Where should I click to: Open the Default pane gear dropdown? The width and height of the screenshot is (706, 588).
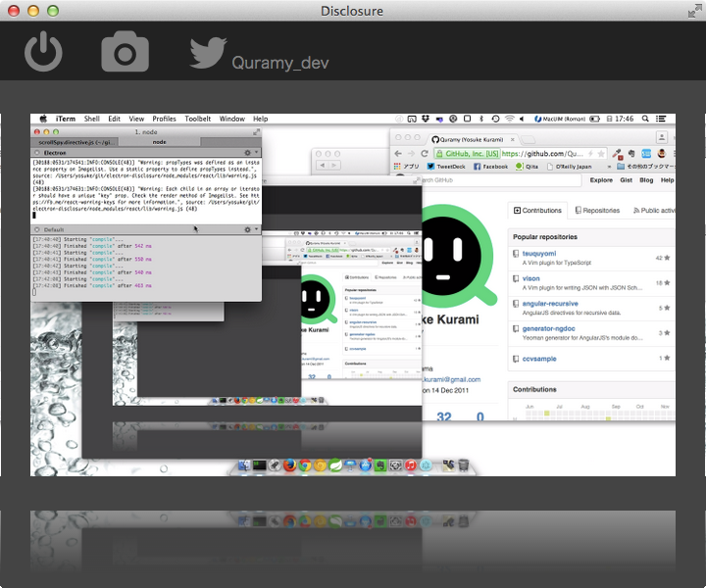[x=250, y=229]
